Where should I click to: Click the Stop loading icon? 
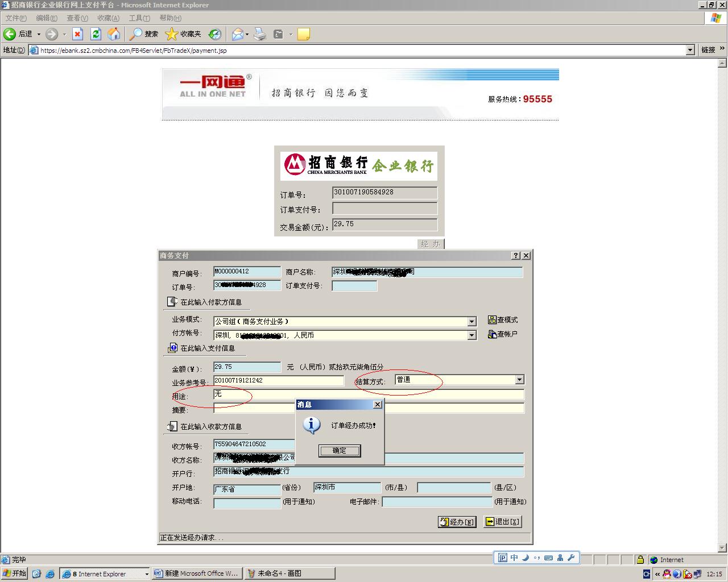coord(78,34)
